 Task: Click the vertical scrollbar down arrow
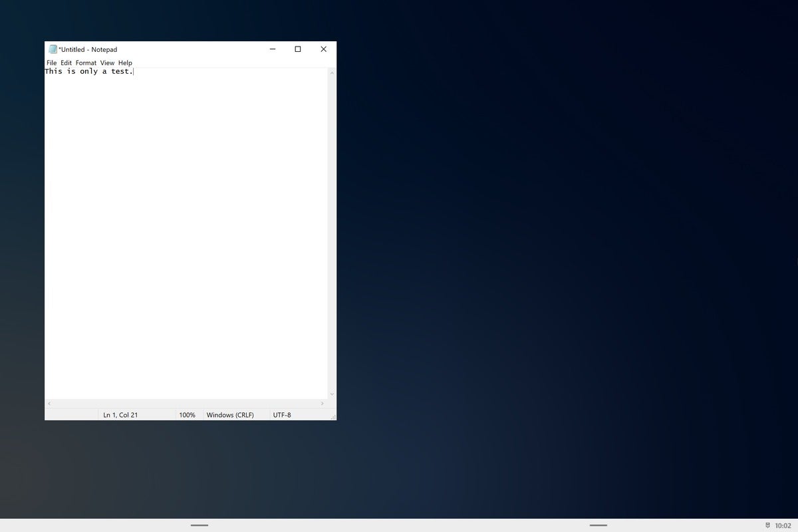point(332,394)
